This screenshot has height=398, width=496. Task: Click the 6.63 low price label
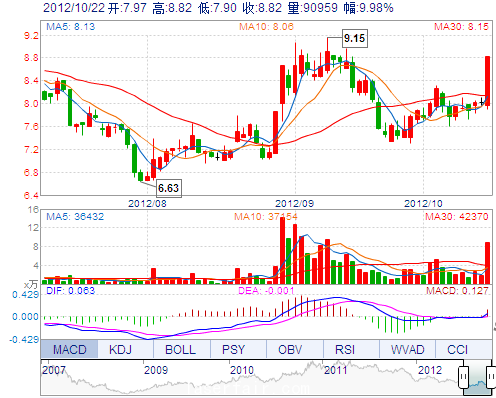coord(169,188)
